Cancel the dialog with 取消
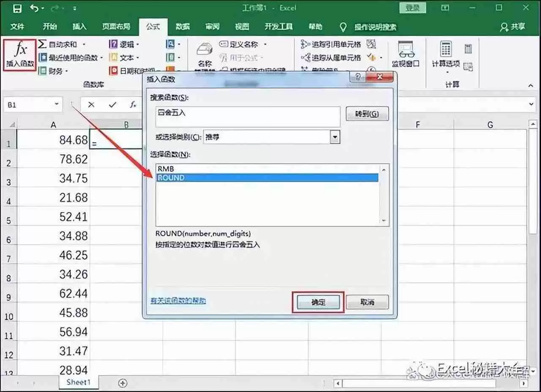 click(367, 301)
